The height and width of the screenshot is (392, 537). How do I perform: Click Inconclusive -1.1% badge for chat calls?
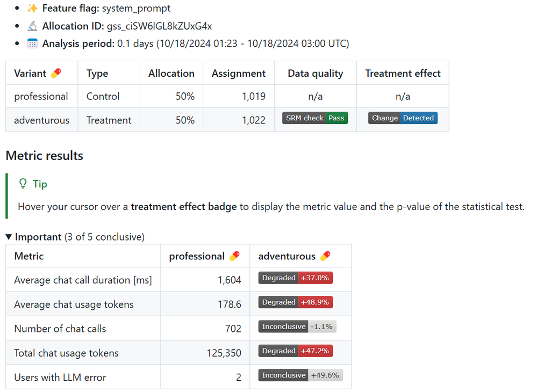(x=297, y=326)
